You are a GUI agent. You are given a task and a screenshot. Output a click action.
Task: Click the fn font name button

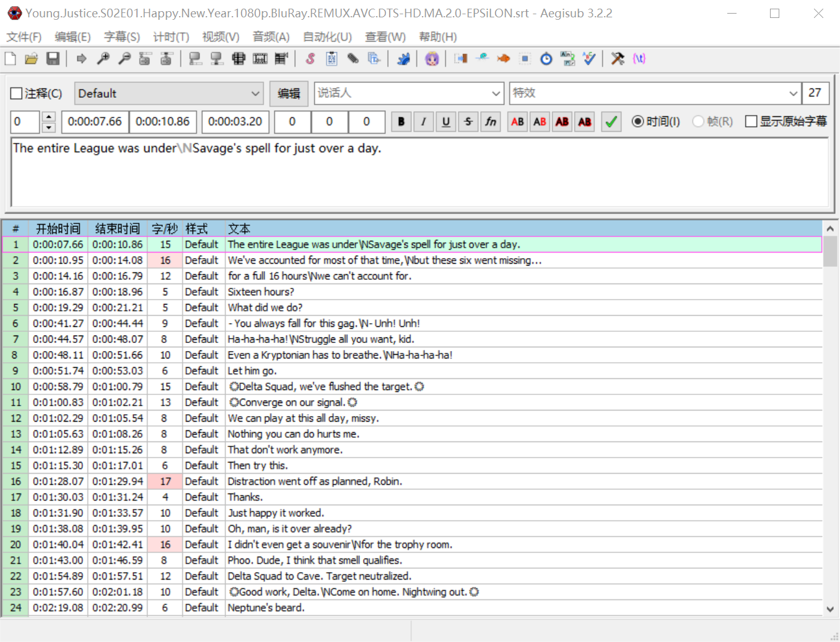click(491, 121)
